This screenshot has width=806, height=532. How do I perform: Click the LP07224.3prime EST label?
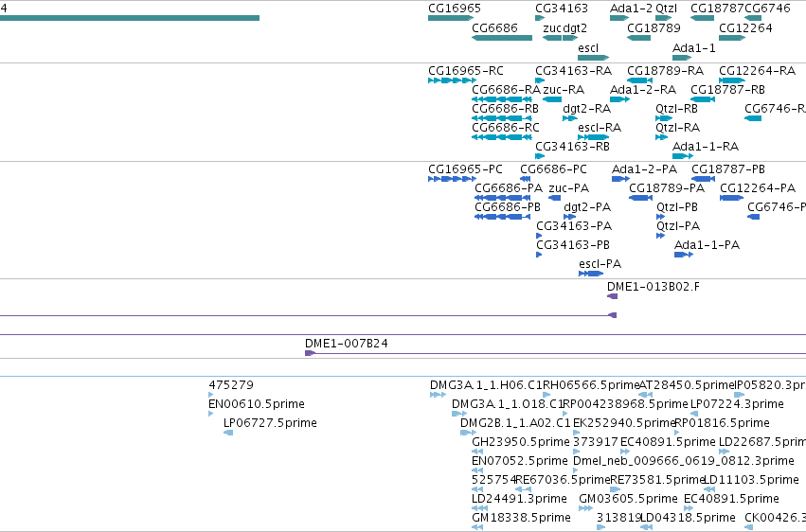pyautogui.click(x=737, y=404)
